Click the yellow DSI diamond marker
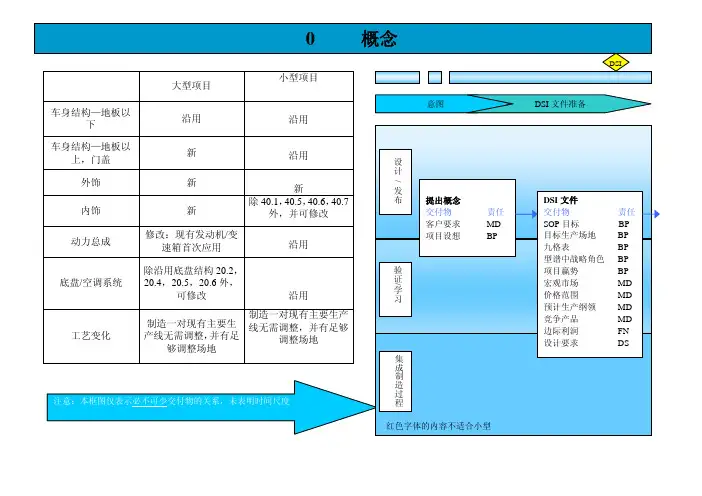This screenshot has height=496, width=702. coord(619,63)
